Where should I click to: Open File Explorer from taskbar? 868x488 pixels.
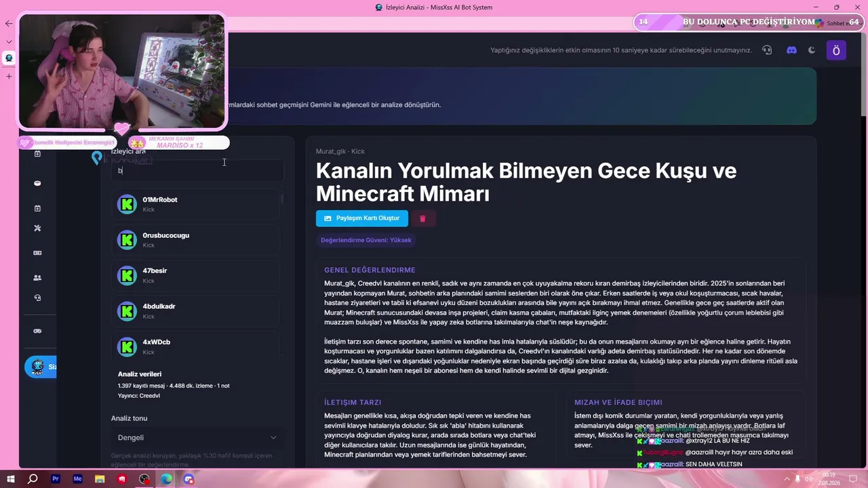(x=100, y=479)
